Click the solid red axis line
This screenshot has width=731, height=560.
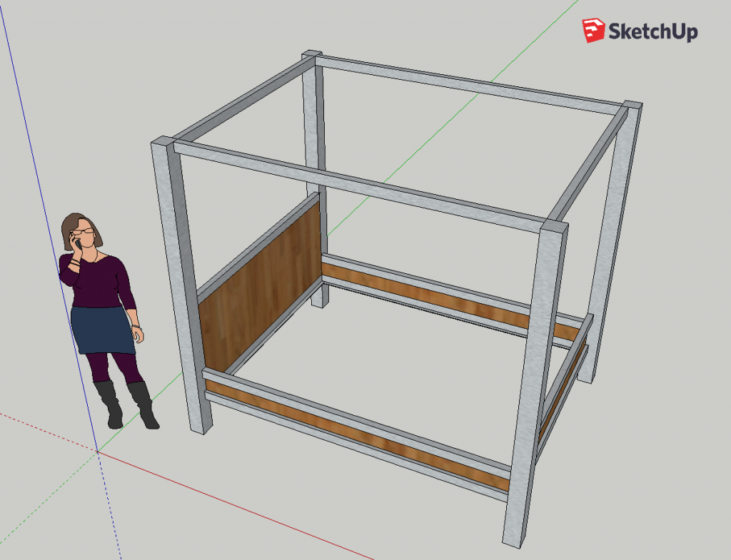[x=236, y=504]
